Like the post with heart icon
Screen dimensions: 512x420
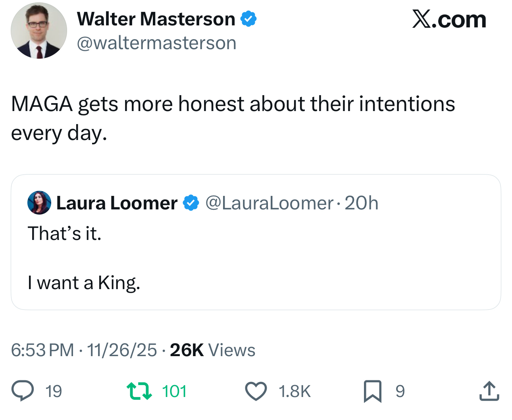coord(256,391)
